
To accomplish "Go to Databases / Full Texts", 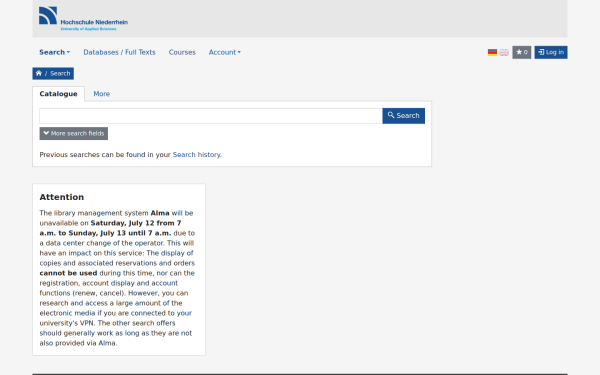I will click(119, 52).
